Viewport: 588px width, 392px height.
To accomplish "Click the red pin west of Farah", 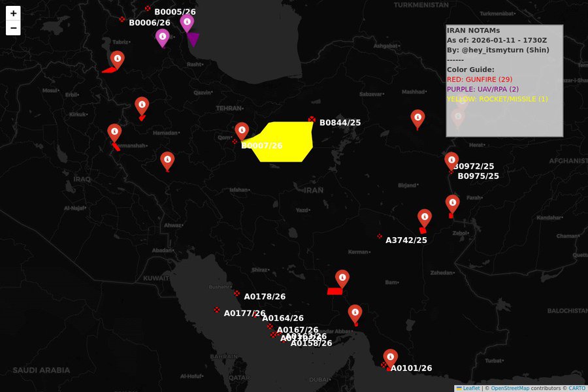I will coord(453,204).
